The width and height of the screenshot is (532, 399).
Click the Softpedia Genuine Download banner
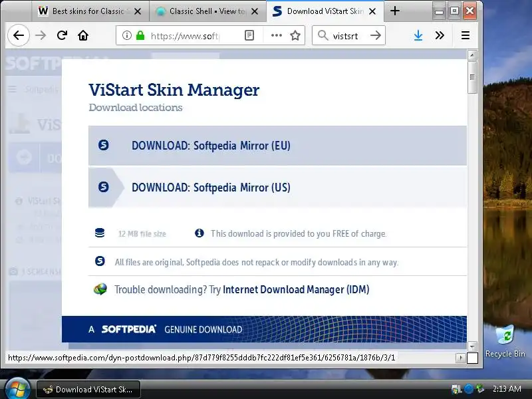[x=264, y=329]
